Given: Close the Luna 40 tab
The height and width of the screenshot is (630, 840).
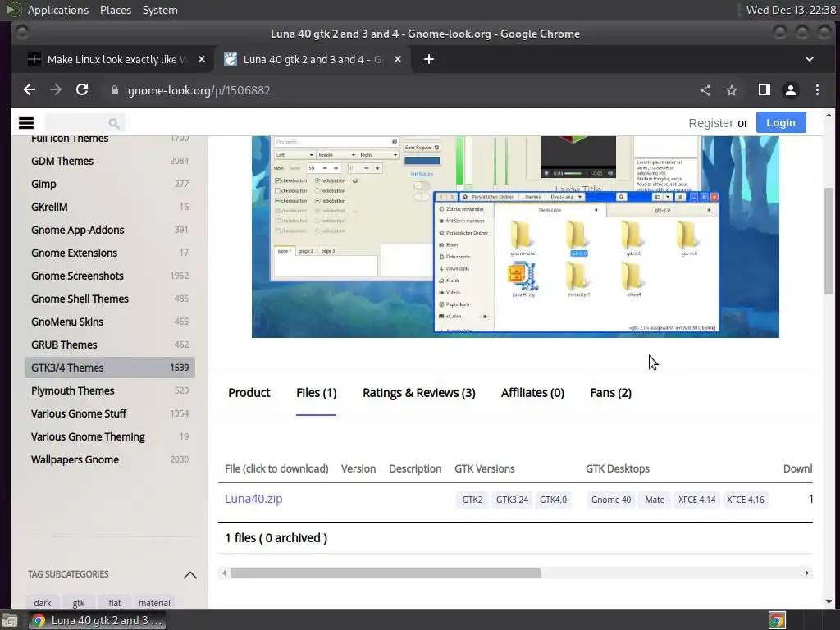Looking at the screenshot, I should tap(398, 59).
